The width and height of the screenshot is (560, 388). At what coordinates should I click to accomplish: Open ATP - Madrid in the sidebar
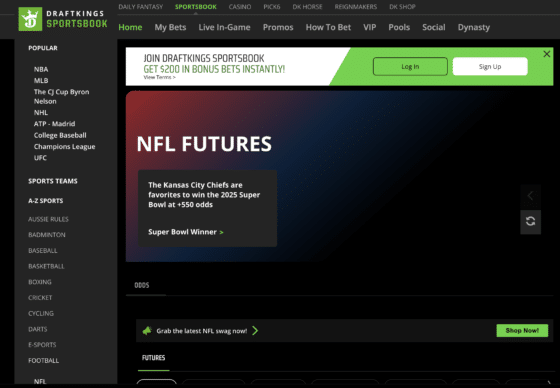pos(54,124)
